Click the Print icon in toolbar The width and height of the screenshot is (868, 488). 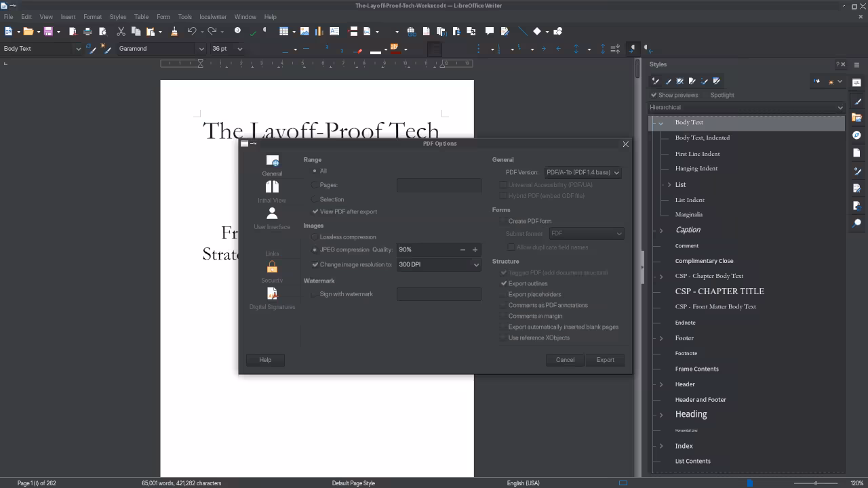pyautogui.click(x=87, y=31)
